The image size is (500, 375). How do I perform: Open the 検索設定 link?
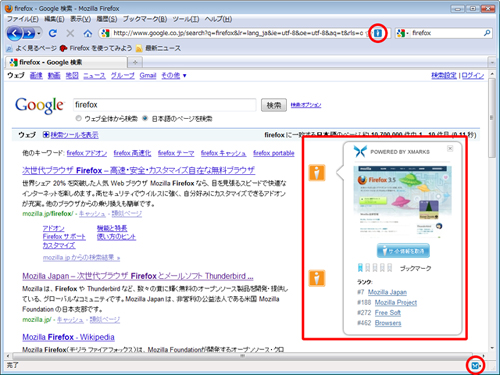pos(444,76)
